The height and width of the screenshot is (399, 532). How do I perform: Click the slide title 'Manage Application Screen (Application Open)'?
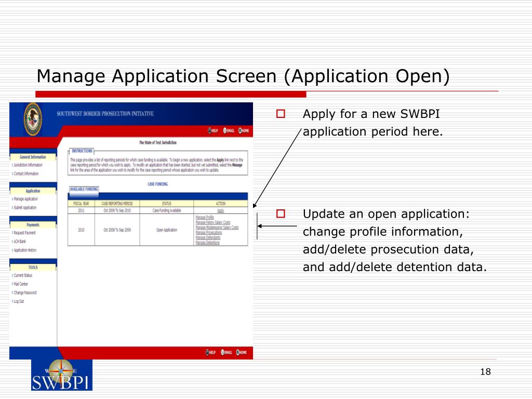pos(243,76)
